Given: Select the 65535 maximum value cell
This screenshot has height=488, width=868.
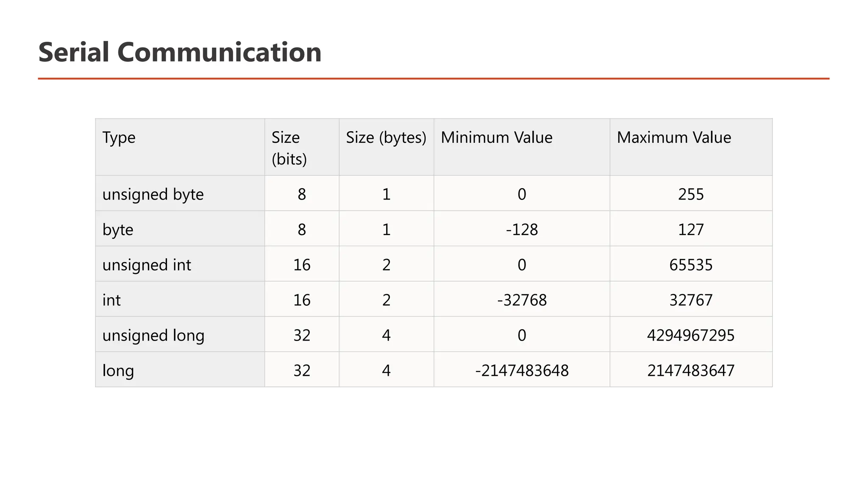Looking at the screenshot, I should tap(691, 263).
